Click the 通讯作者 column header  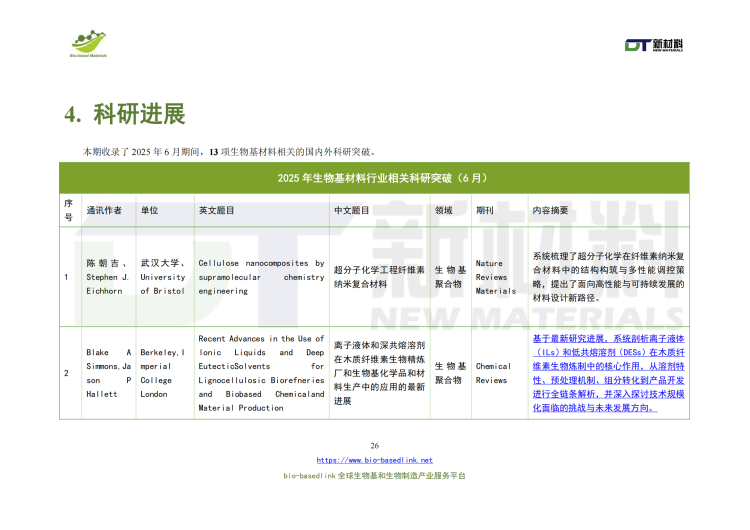point(104,211)
